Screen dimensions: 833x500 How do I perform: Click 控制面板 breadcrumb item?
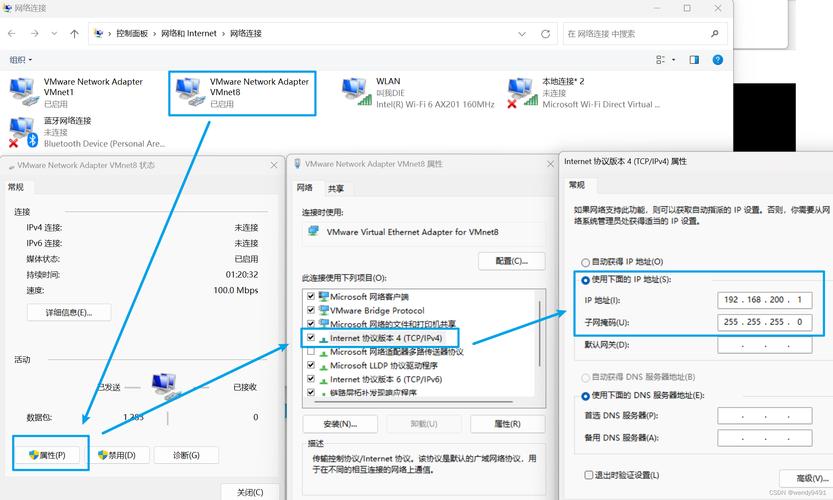[132, 33]
